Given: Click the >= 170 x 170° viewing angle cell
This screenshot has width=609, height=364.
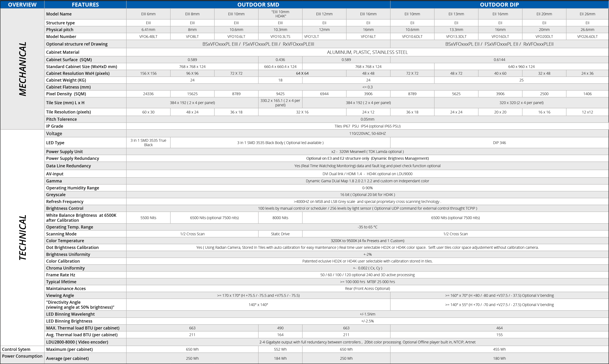Looking at the screenshot, I should (258, 295).
